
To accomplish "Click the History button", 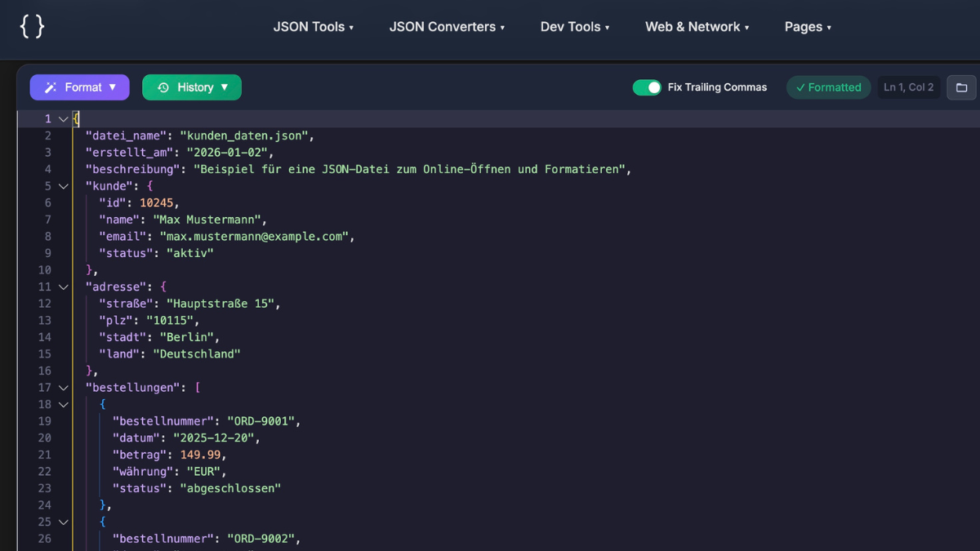I will tap(192, 87).
